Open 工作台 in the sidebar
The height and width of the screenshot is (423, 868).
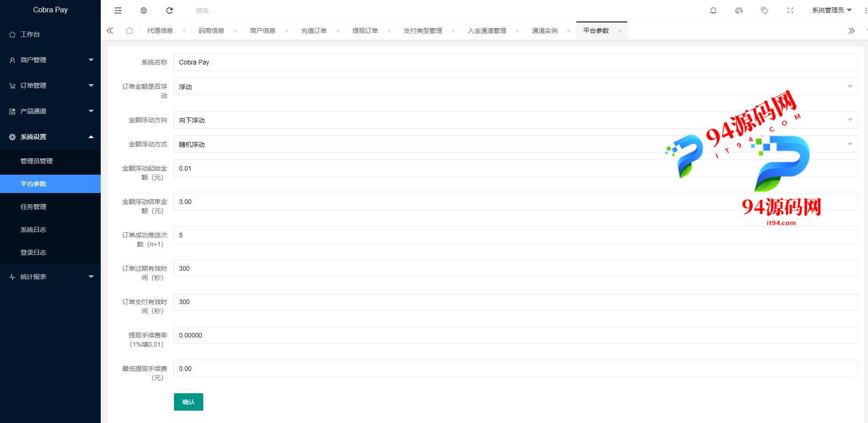(x=50, y=34)
